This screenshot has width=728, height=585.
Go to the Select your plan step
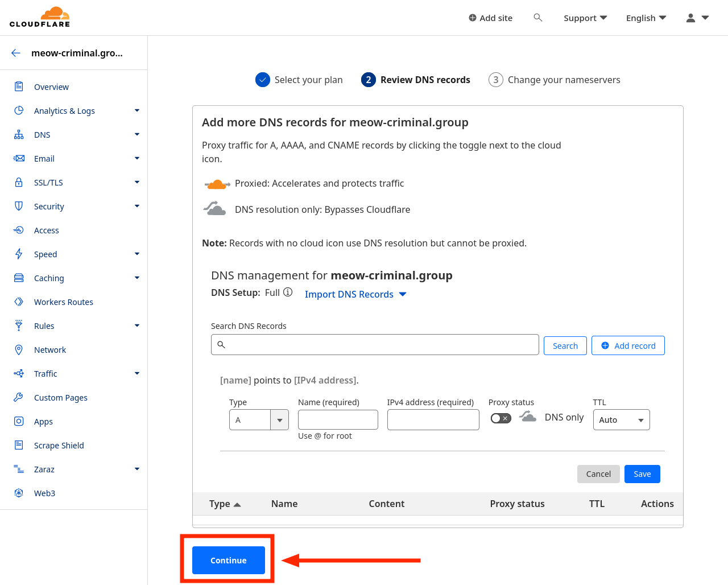click(299, 80)
